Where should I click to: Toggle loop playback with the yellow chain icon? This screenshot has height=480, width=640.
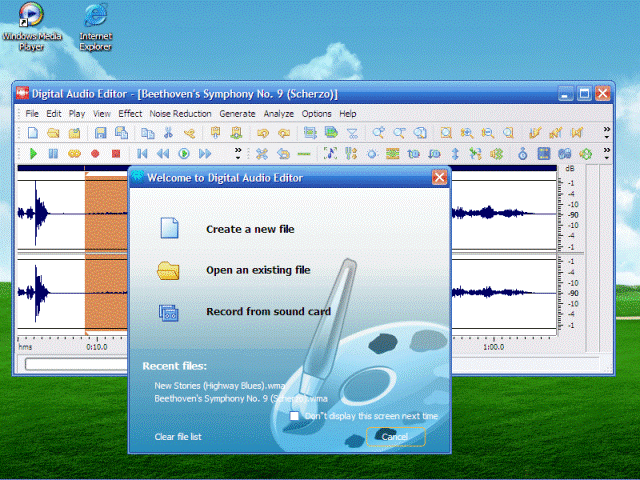(74, 154)
